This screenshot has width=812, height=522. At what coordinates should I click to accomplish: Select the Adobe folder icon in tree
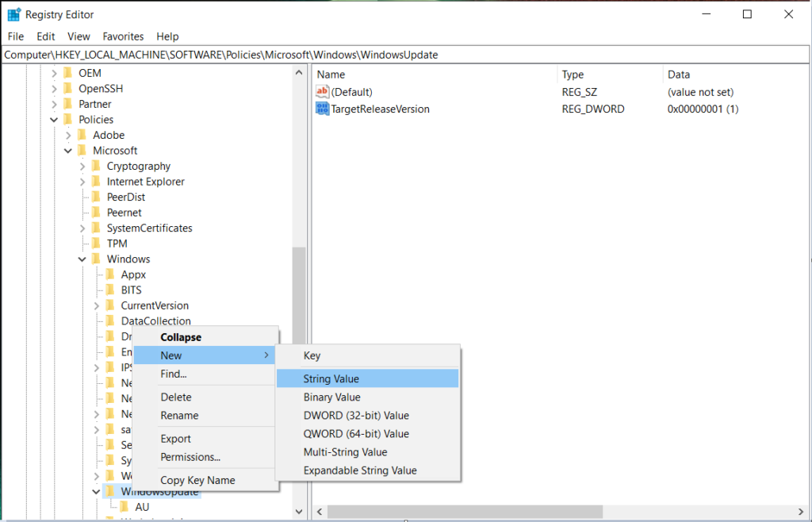[x=82, y=135]
